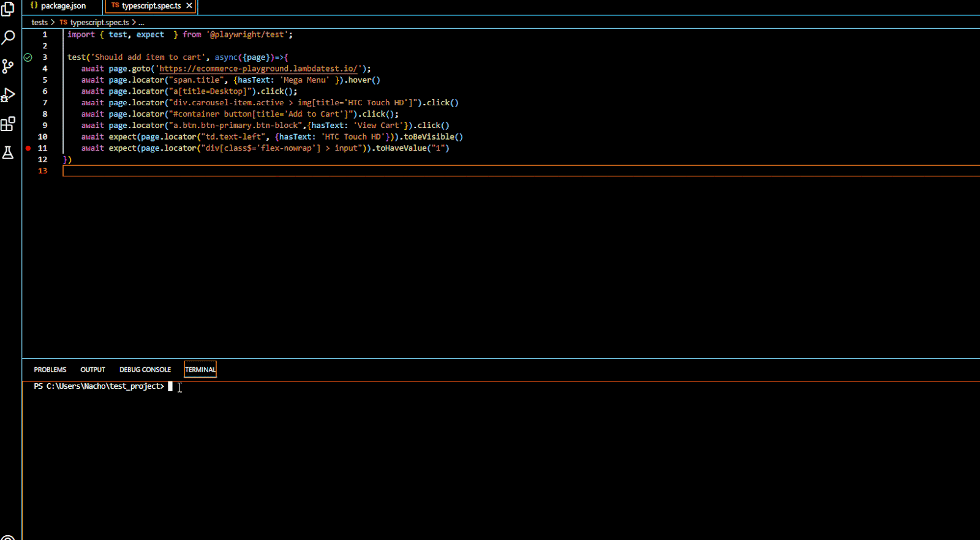Open the typescript.spec.ts breadcrumb dropdown
Viewport: 980px width, 540px height.
click(99, 23)
